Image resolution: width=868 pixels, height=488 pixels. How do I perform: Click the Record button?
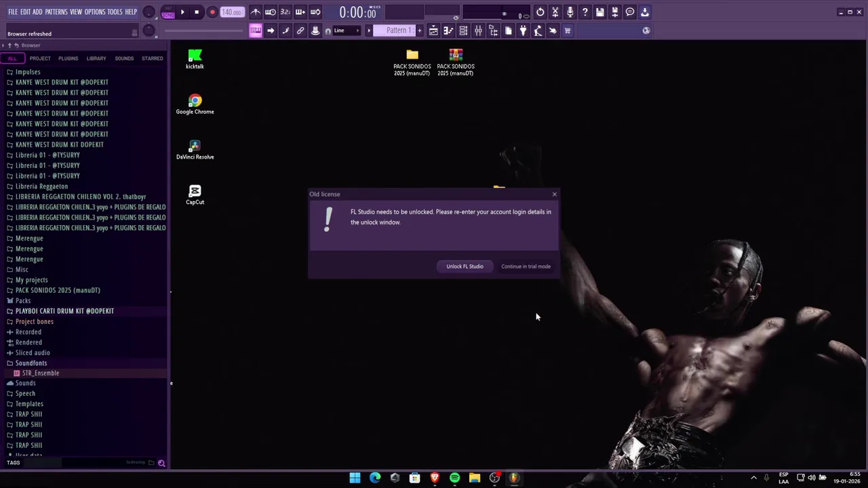(212, 12)
